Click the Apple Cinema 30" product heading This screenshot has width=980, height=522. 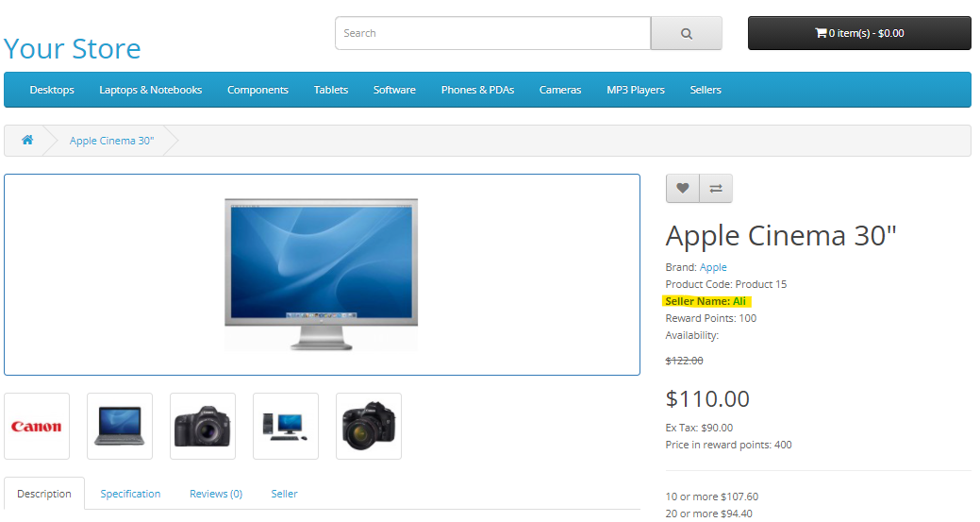(x=781, y=236)
